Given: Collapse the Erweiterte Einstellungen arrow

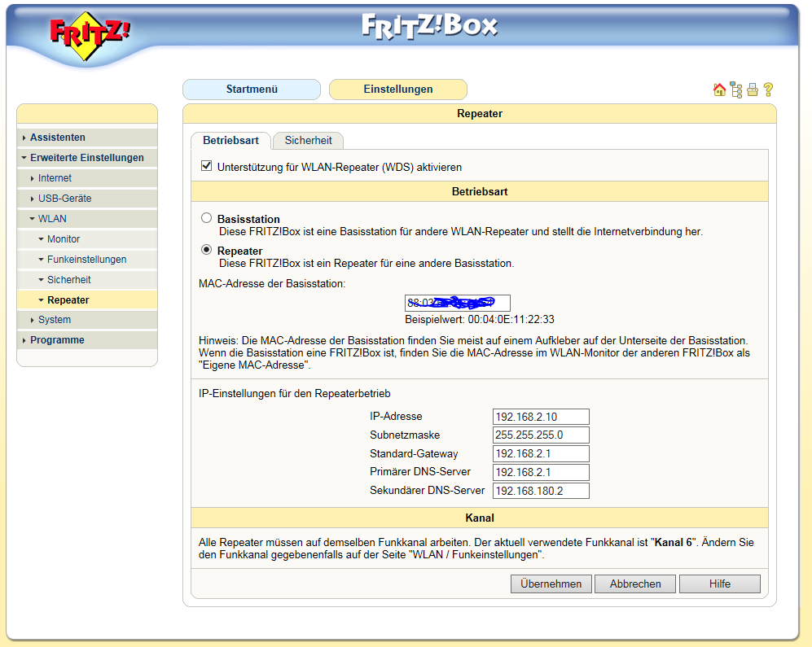Looking at the screenshot, I should 24,157.
